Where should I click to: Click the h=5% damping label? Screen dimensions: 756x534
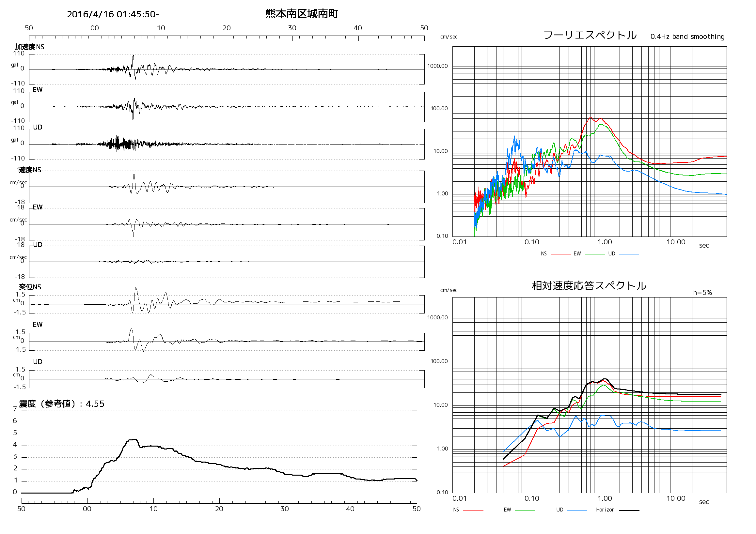pyautogui.click(x=702, y=293)
